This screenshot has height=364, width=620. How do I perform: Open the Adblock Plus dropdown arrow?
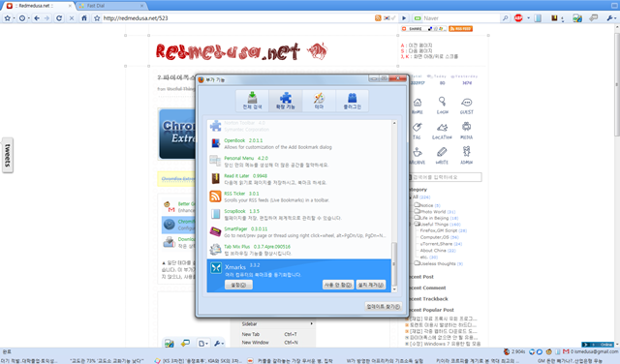tap(528, 18)
